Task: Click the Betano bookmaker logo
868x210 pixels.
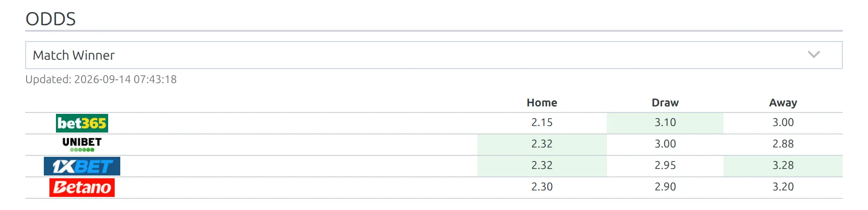Action: [x=82, y=188]
